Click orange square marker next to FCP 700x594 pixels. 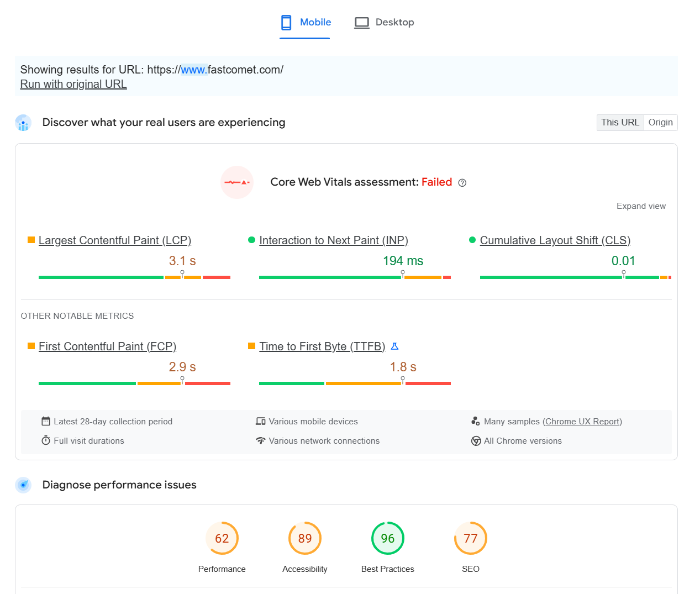[31, 346]
